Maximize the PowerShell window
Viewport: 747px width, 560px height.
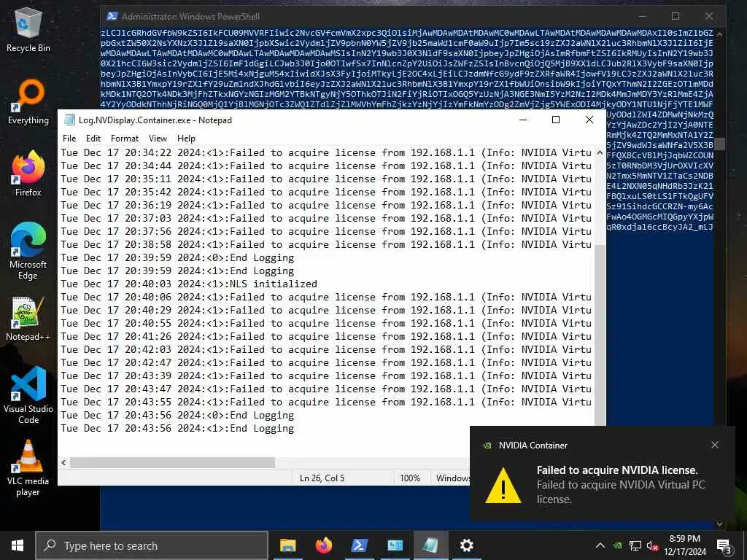click(675, 16)
